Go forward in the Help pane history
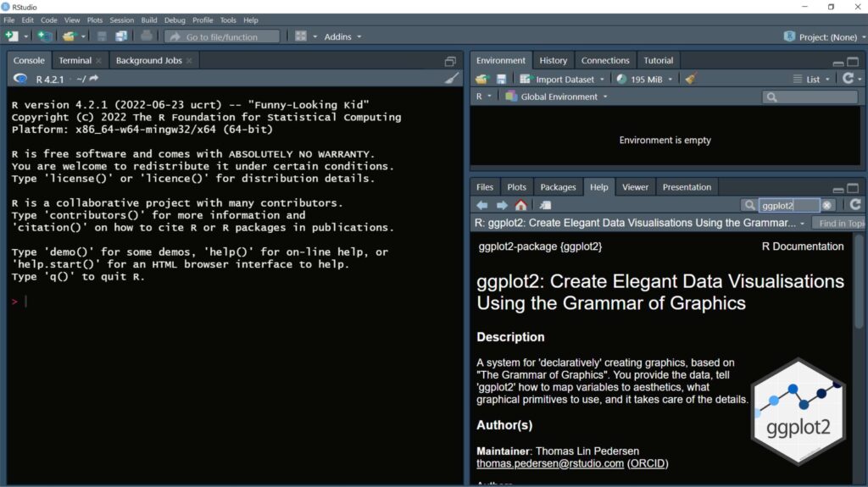This screenshot has height=487, width=868. pos(502,205)
